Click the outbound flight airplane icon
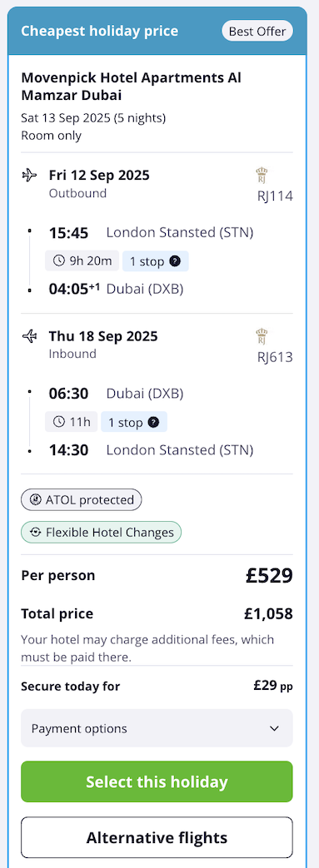Viewport: 319px width, 868px height. tap(29, 176)
